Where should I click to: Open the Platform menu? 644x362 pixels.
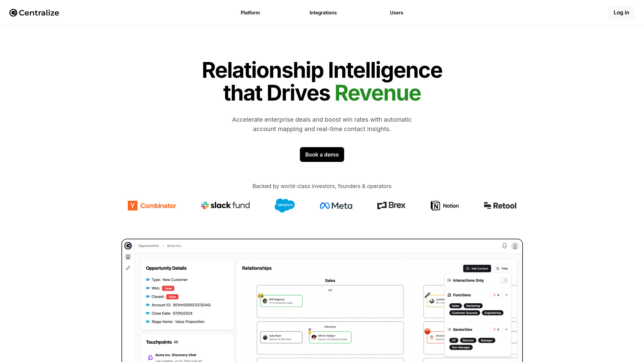point(250,12)
